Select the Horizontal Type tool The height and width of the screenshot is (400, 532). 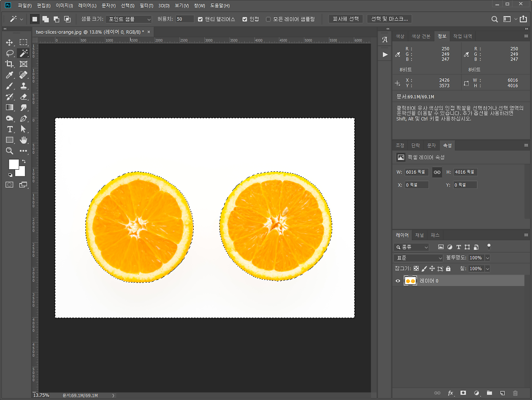click(x=9, y=129)
